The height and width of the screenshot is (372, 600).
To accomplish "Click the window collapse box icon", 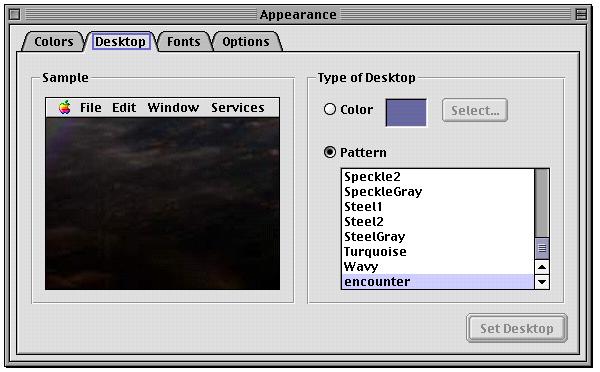I will click(581, 15).
